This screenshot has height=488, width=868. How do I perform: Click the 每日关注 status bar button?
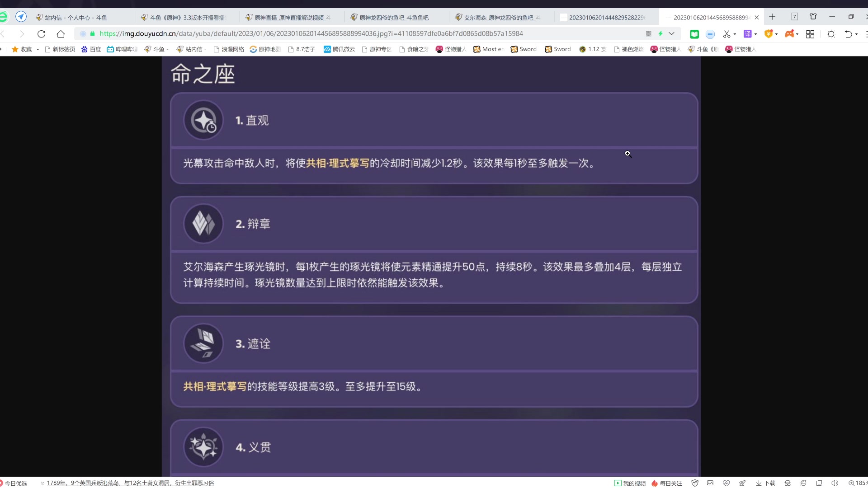667,483
